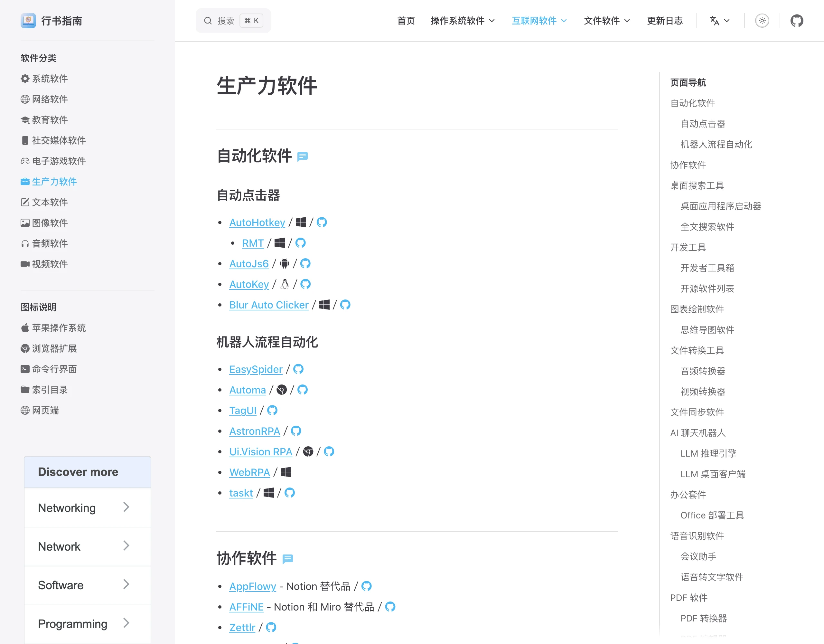The image size is (824, 644).
Task: Open the Blur Auto Clicker link
Action: coord(269,305)
